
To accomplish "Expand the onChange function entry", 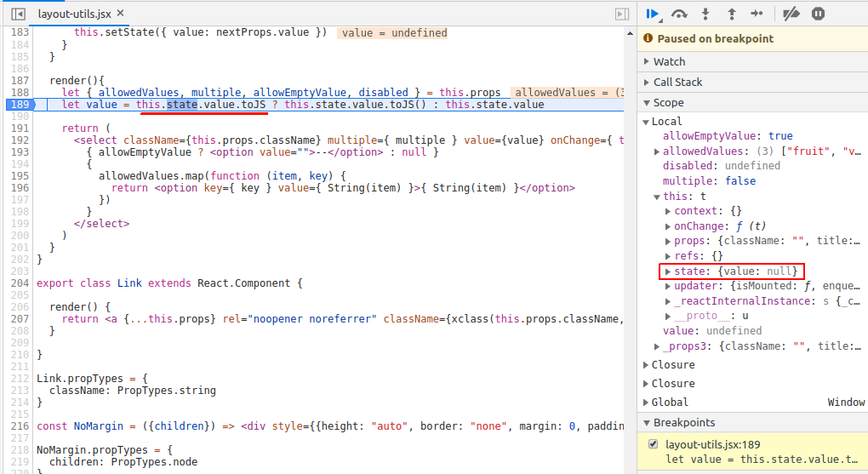I will pos(668,226).
